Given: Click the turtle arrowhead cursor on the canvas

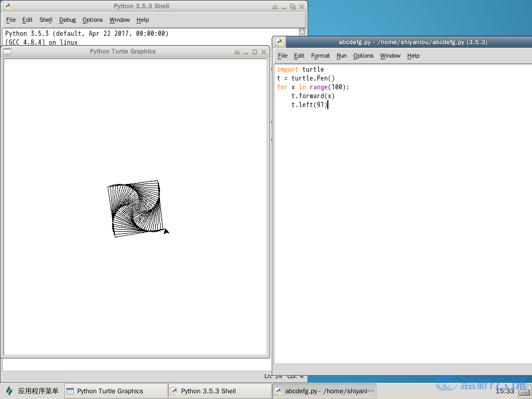Looking at the screenshot, I should coord(166,231).
